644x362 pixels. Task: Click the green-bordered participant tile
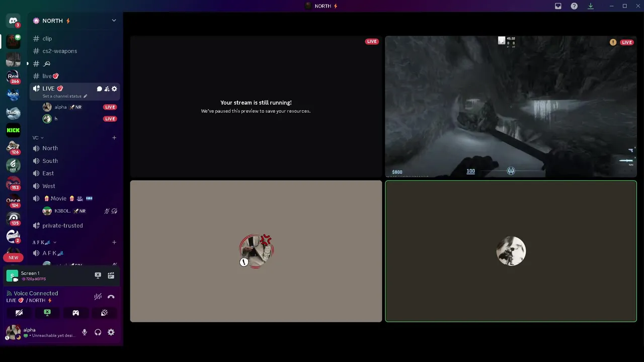[x=511, y=251]
